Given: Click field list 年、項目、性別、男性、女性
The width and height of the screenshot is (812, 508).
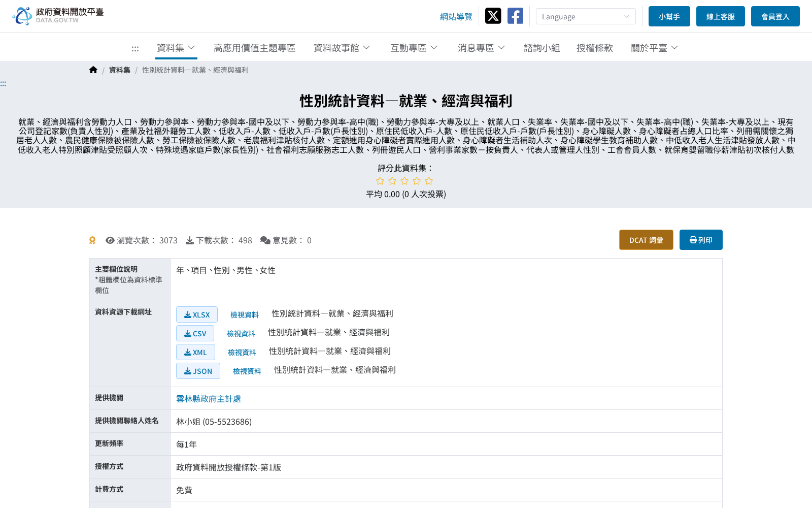Looking at the screenshot, I should tap(226, 270).
